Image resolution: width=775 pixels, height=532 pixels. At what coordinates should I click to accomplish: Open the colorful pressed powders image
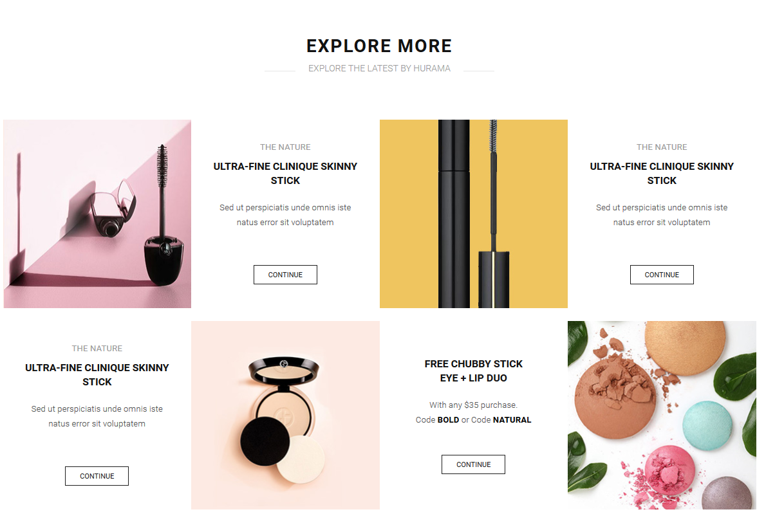[x=662, y=415]
